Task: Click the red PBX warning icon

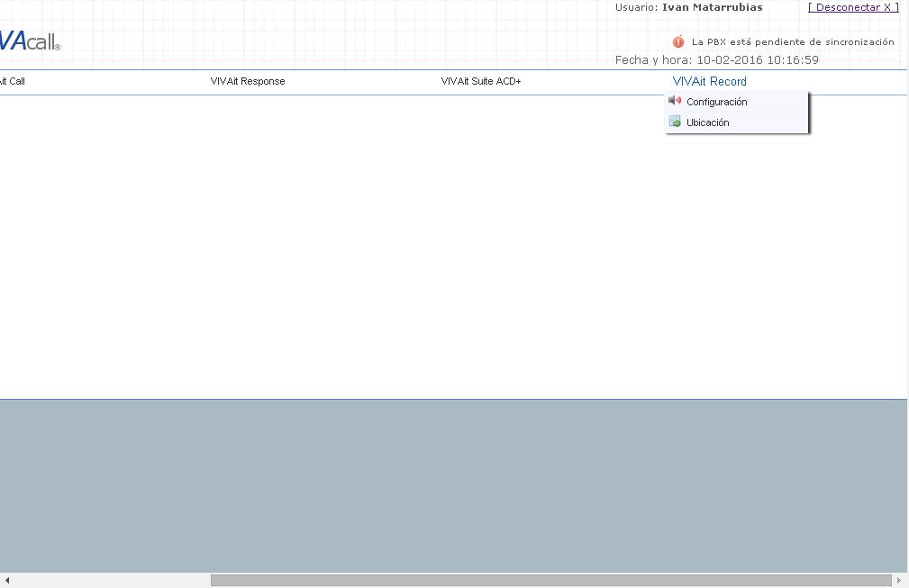Action: (678, 41)
